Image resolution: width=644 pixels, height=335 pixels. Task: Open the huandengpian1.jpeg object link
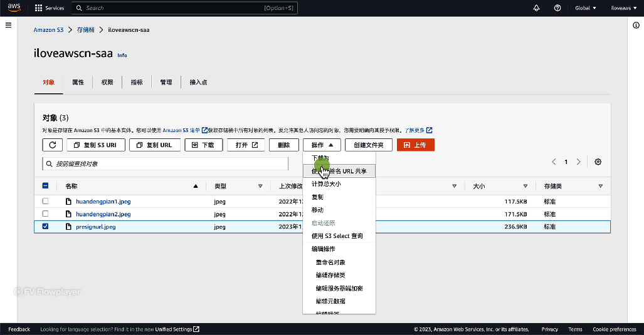point(103,202)
